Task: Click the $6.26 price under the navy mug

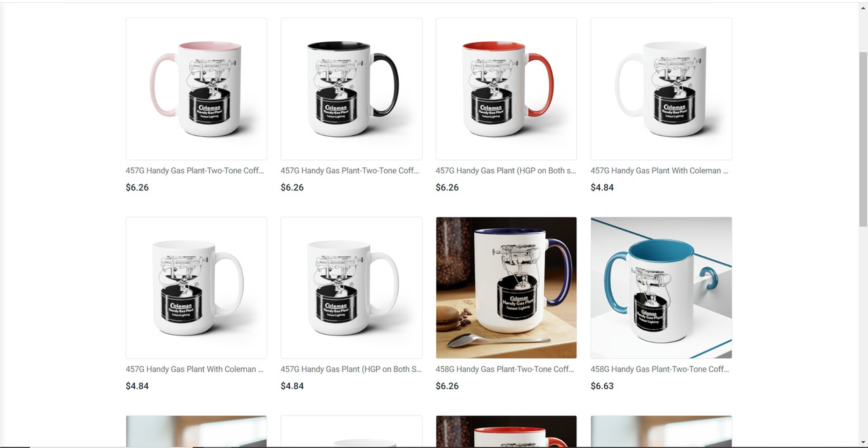Action: coord(447,386)
